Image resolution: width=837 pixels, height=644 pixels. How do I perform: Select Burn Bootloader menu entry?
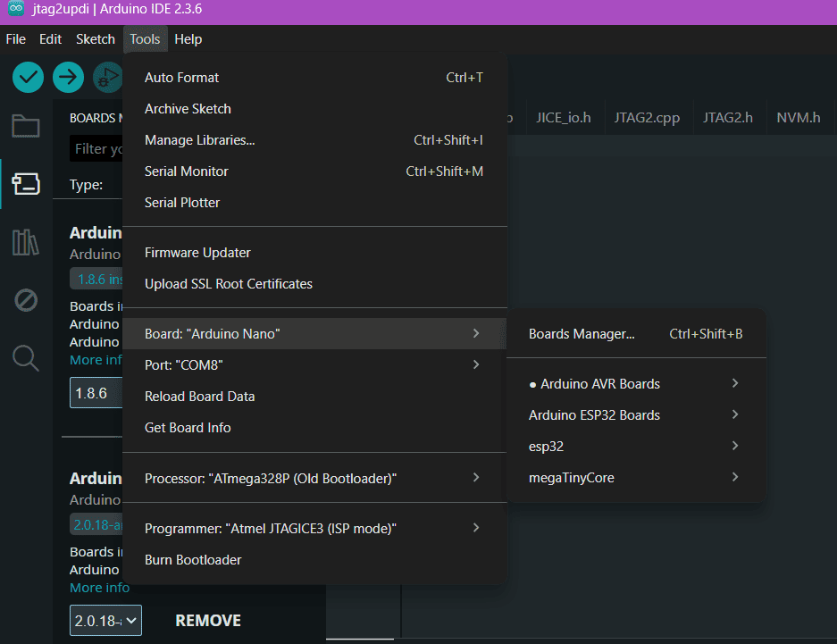tap(193, 560)
